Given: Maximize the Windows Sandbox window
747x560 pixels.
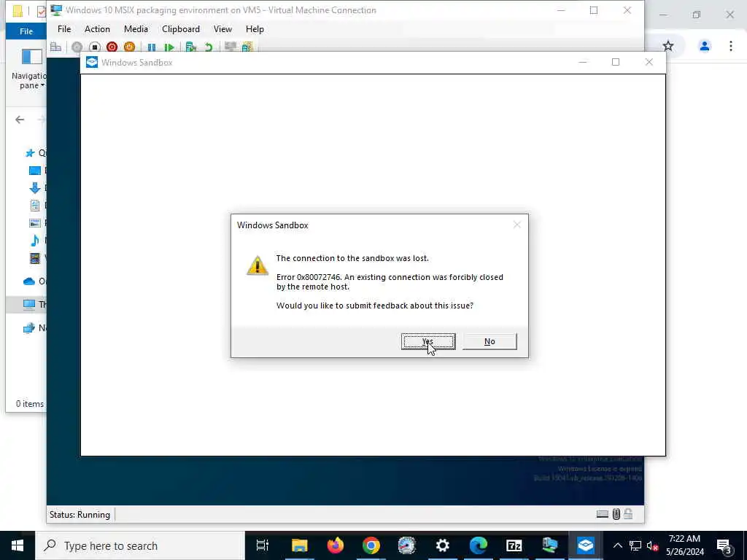Looking at the screenshot, I should click(616, 62).
